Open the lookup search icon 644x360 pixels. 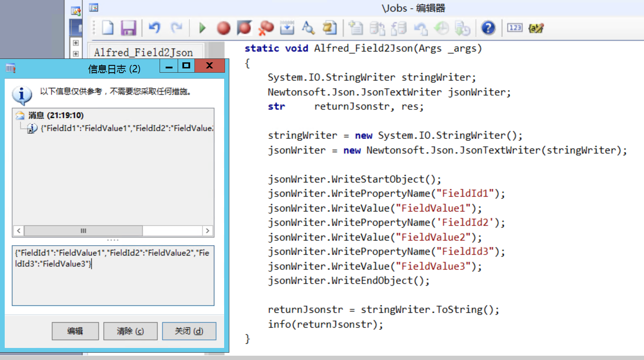click(x=308, y=28)
